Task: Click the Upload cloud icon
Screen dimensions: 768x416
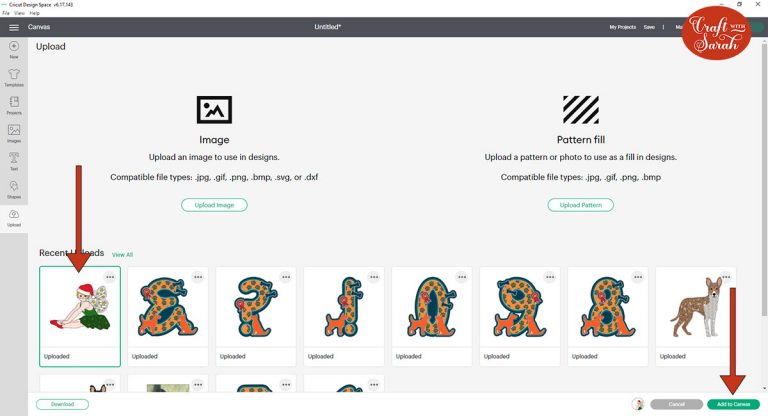Action: [x=14, y=218]
